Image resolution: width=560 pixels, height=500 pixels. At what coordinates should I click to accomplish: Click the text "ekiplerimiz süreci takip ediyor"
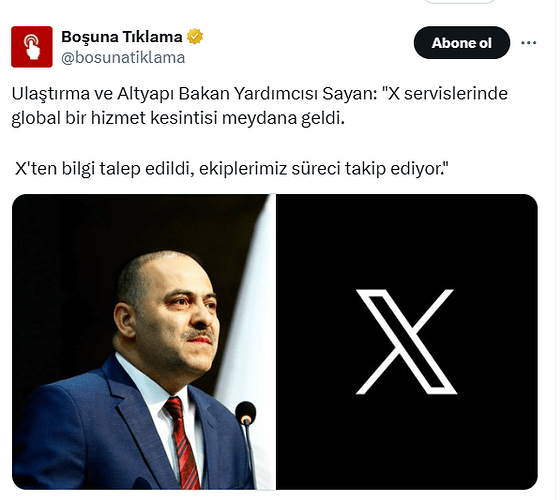[x=323, y=169]
